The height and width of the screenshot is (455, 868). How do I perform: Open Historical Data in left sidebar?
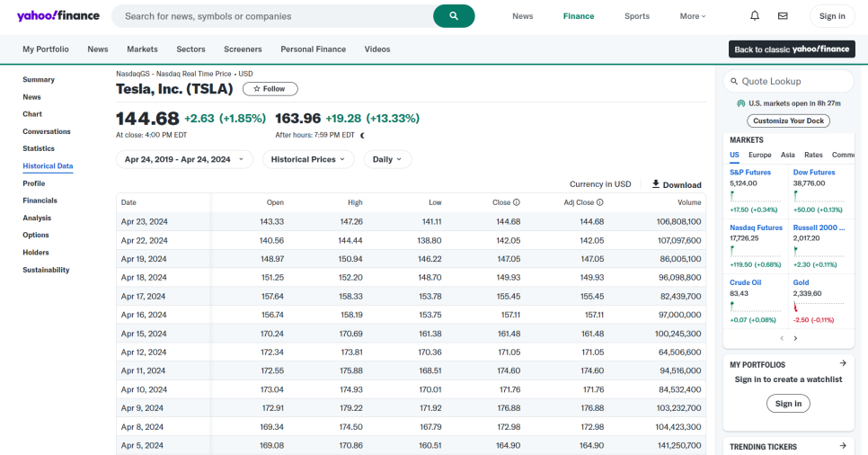pyautogui.click(x=48, y=166)
